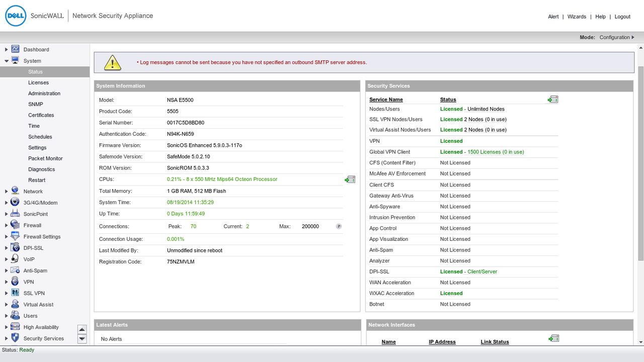Click the registration code 75NZMVLM
This screenshot has height=362, width=644.
pos(181,262)
